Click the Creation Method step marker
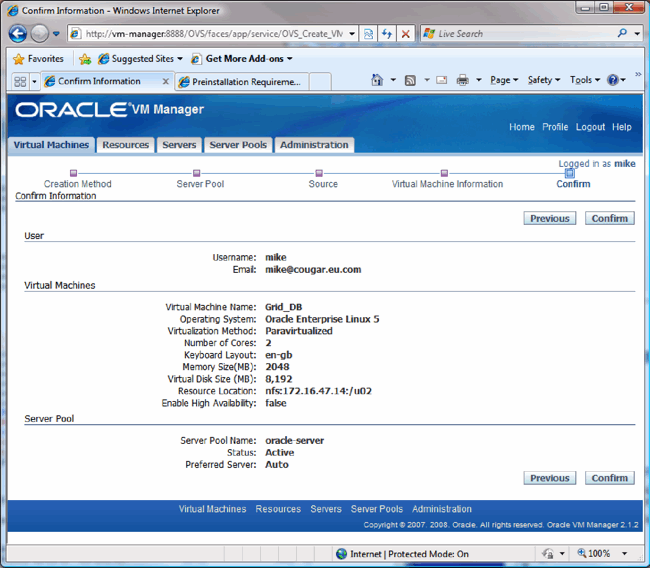This screenshot has width=650, height=568. (73, 173)
